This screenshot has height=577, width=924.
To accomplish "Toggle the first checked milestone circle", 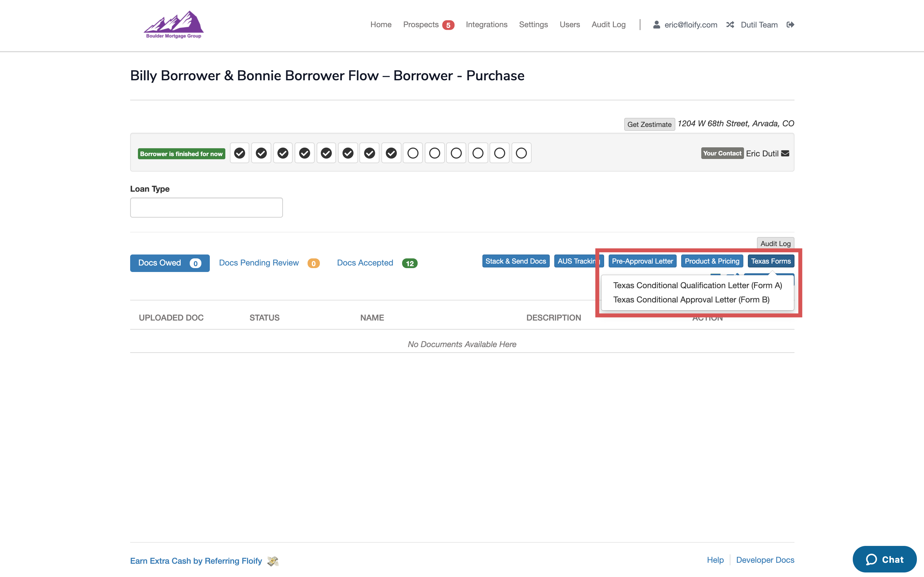I will point(240,153).
